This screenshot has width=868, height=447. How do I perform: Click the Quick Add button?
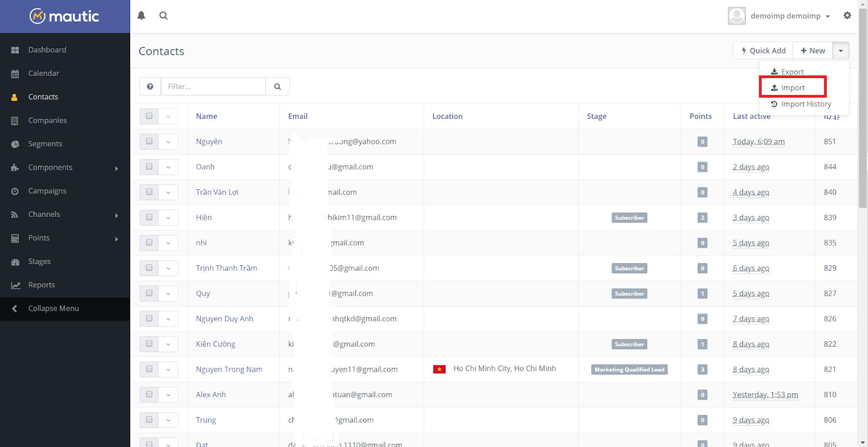pos(763,51)
